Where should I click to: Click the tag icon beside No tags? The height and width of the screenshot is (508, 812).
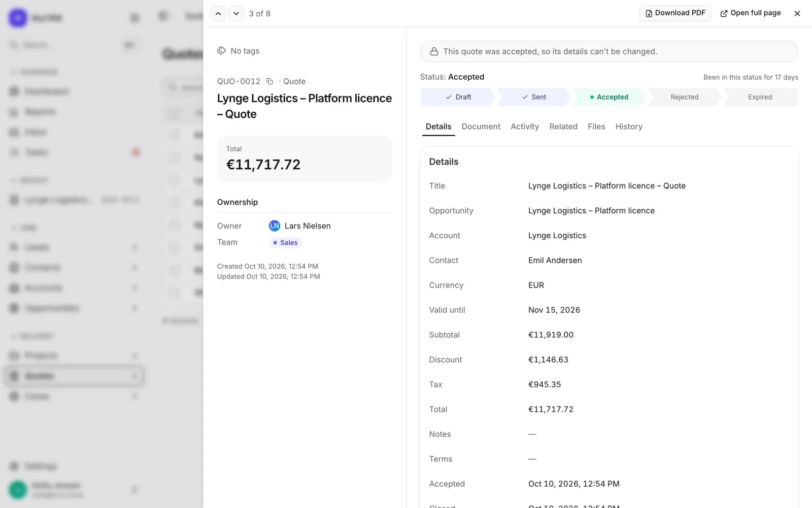221,51
